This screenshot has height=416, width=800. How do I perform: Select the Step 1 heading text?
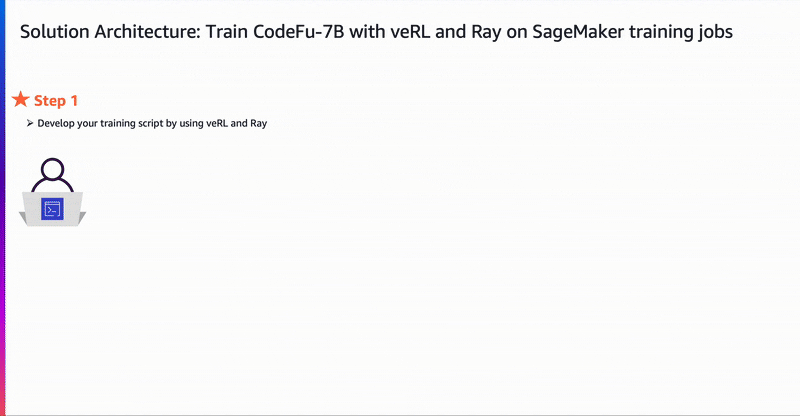(x=56, y=101)
